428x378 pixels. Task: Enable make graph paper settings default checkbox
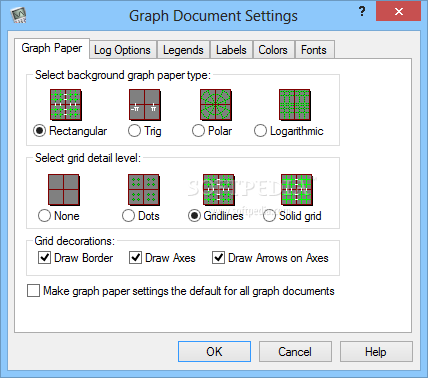pos(33,290)
